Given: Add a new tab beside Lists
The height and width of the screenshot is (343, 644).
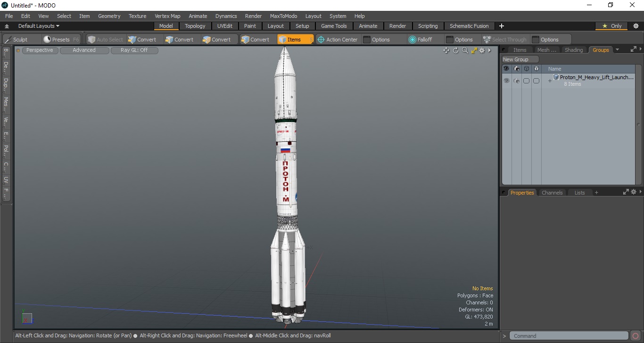Looking at the screenshot, I should coord(596,193).
